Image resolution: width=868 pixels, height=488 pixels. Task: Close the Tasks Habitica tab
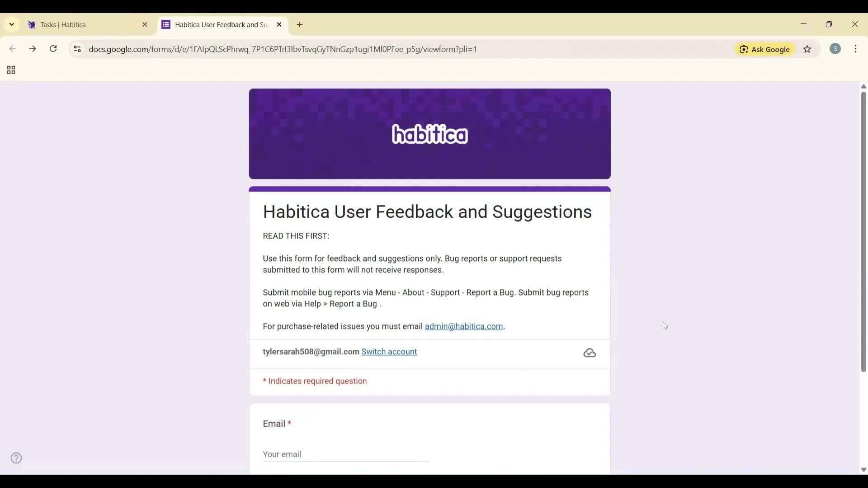click(145, 24)
